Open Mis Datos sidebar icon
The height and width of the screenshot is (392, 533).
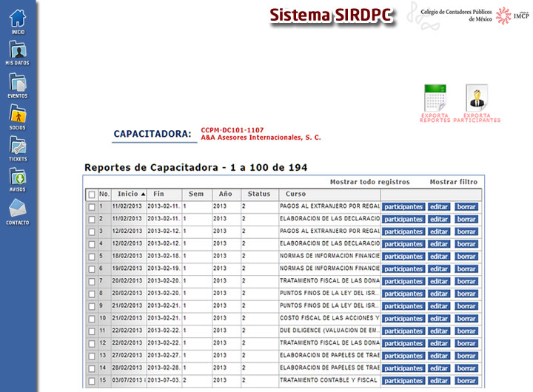click(x=18, y=50)
